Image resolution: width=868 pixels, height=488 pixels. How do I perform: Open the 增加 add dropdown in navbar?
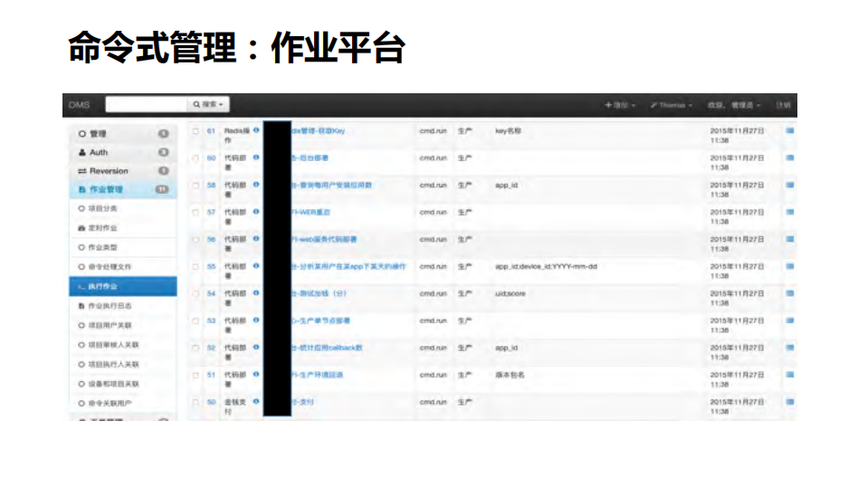[619, 105]
